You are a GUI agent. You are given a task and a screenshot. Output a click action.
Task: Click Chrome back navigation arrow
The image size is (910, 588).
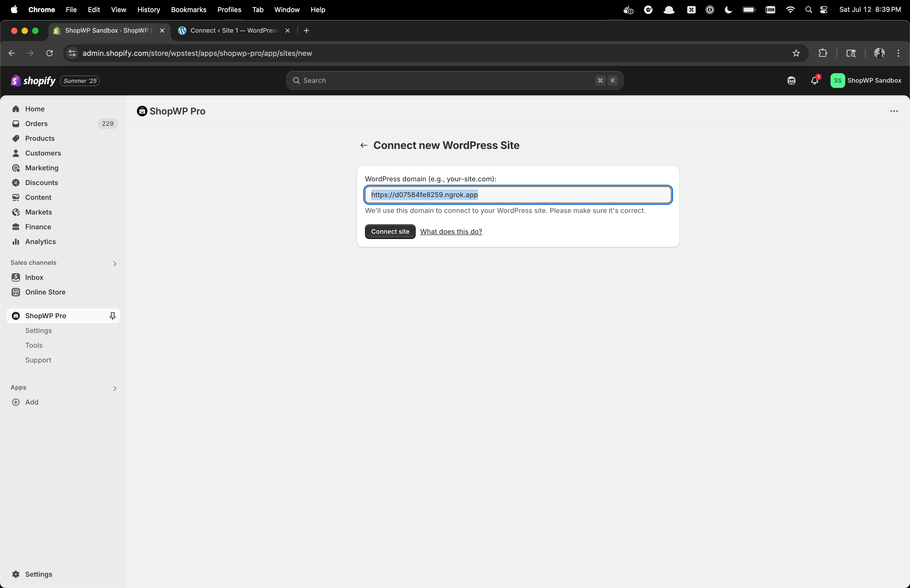click(x=12, y=53)
